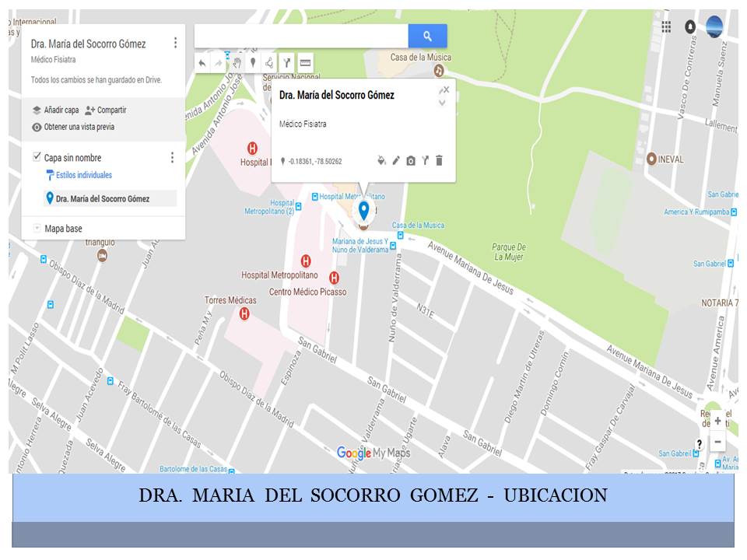Select the draw line tool
Viewport: 747px width, 560px height.
click(x=269, y=63)
